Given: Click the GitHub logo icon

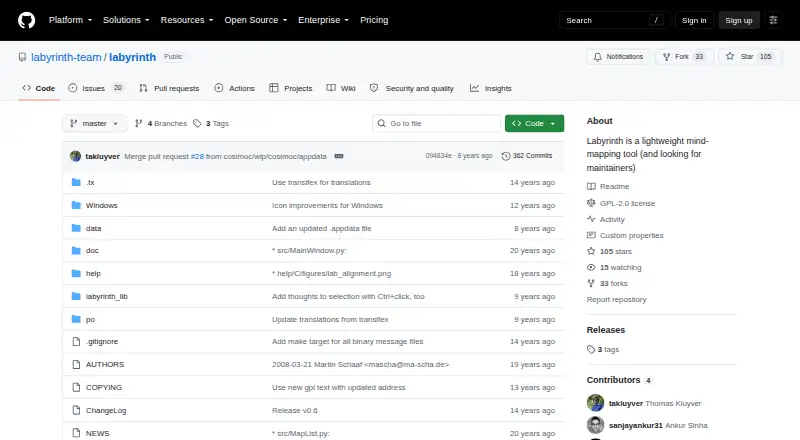Looking at the screenshot, I should tap(27, 20).
